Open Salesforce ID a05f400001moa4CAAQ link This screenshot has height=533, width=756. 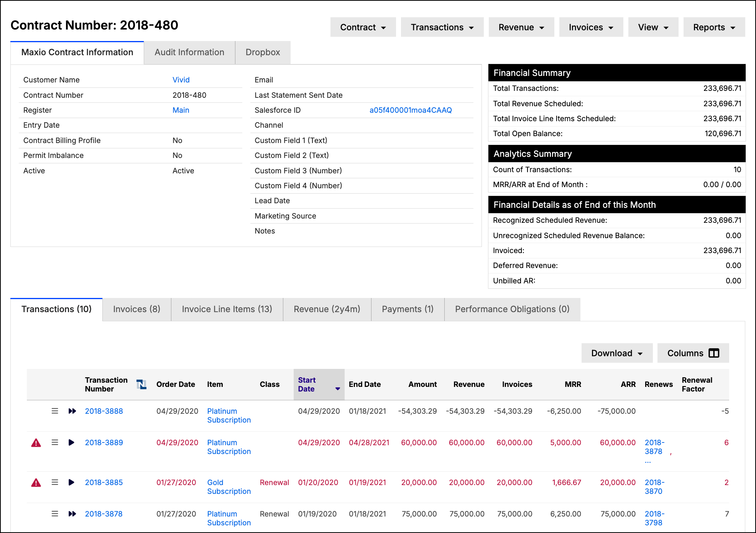[x=411, y=110]
